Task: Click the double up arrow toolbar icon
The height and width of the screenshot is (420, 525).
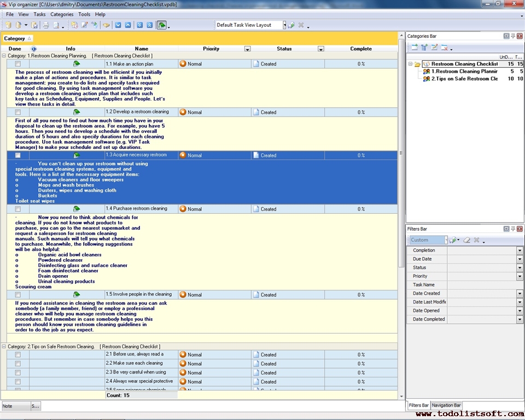Action: pyautogui.click(x=149, y=25)
